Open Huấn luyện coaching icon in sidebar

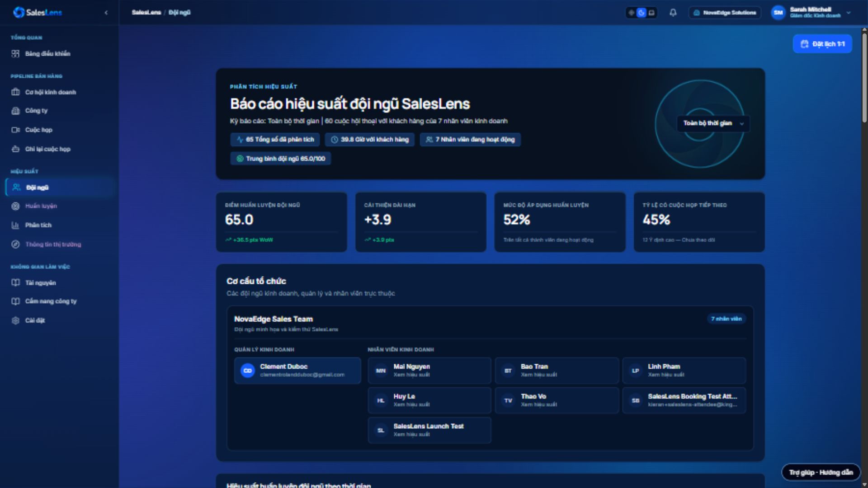click(x=16, y=206)
